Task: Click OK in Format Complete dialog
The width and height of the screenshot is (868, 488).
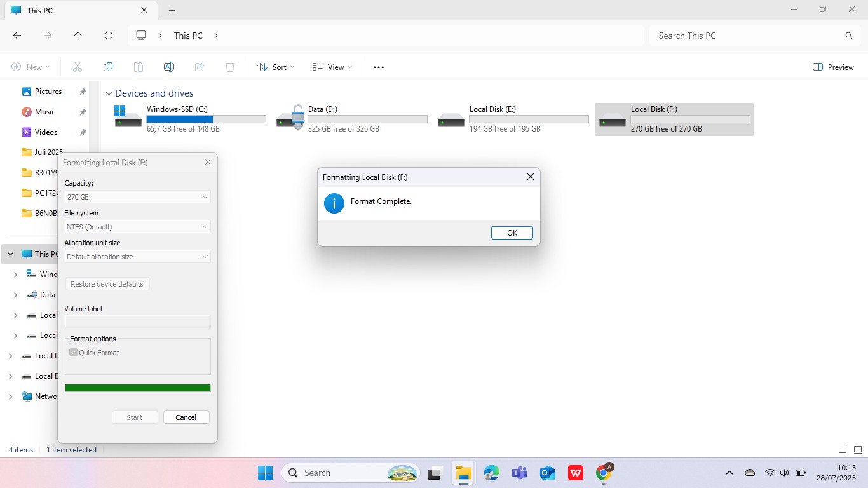Action: pyautogui.click(x=512, y=233)
